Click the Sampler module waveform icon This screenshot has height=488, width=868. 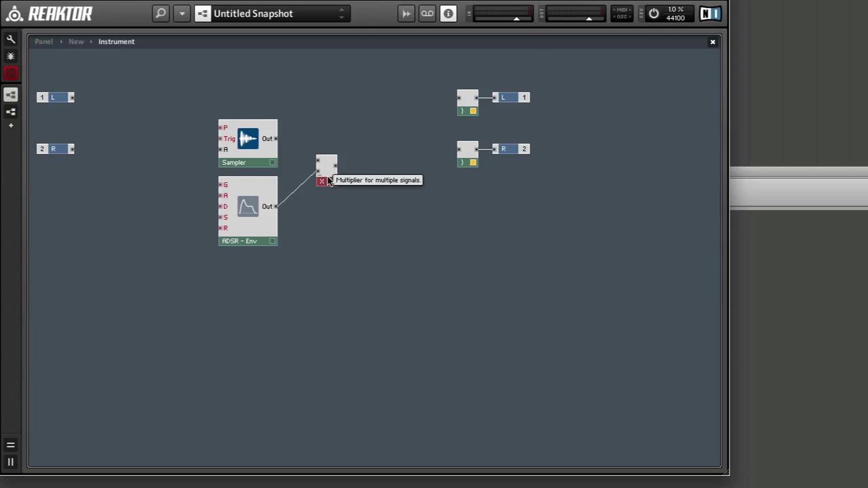coord(248,138)
